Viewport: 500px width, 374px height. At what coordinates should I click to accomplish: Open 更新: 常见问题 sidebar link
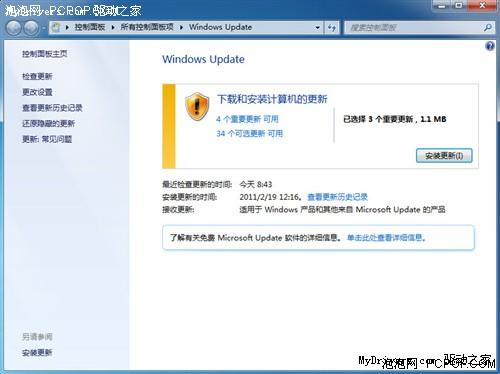[47, 139]
